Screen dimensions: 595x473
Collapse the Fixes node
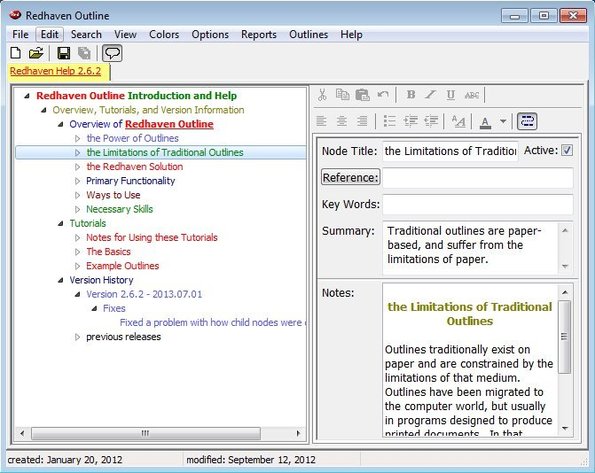click(94, 309)
